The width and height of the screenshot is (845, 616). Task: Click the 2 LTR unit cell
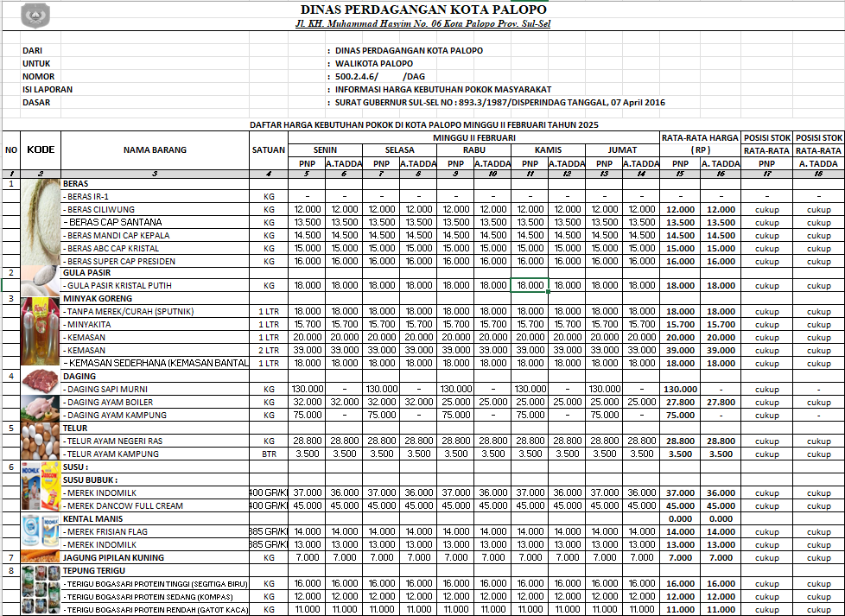pos(269,350)
